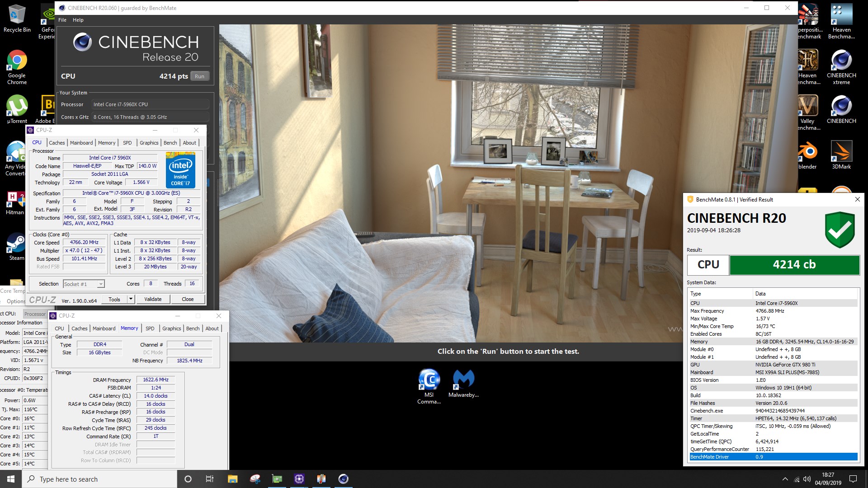Screen dimensions: 868x488
Task: Open the Recycle Bin desktop icon
Action: [17, 19]
